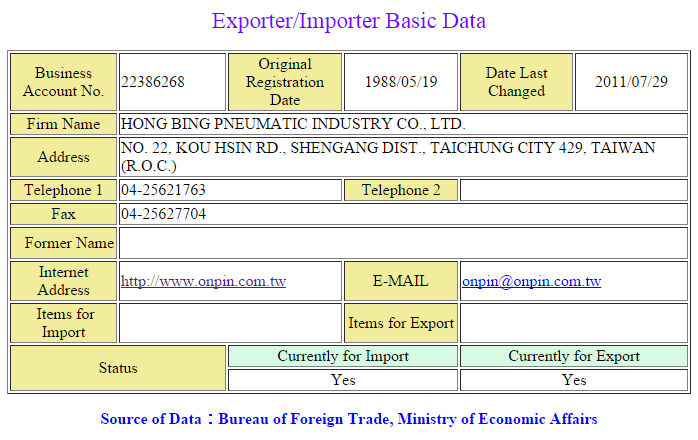Select the business account number 22386268
The width and height of the screenshot is (698, 440).
click(x=153, y=82)
